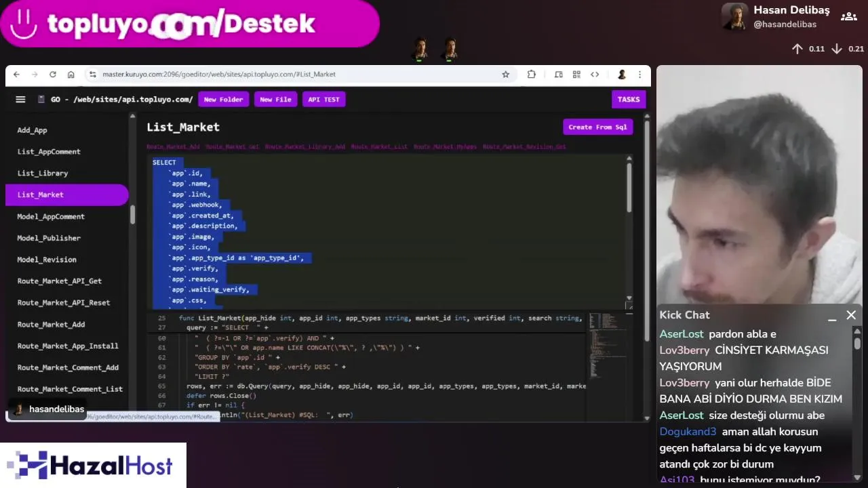Open Route_Market_App_Install in the sidebar
This screenshot has height=488, width=868.
point(68,346)
